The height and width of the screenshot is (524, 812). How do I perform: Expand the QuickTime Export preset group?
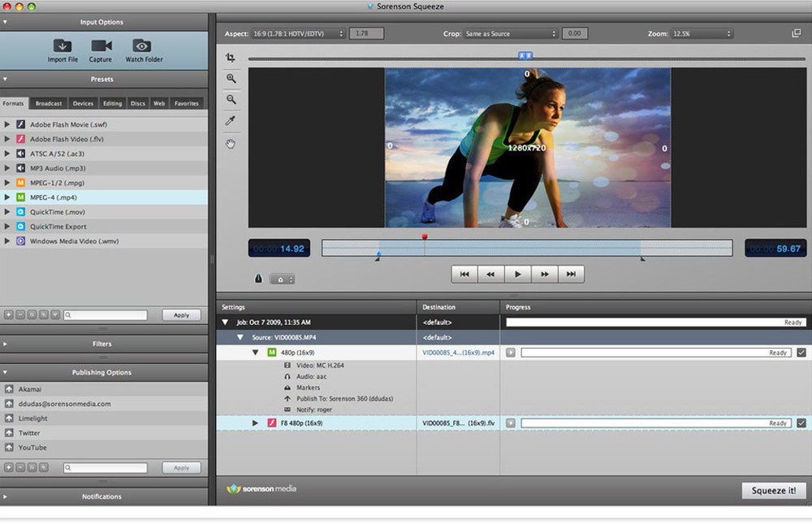(x=6, y=227)
